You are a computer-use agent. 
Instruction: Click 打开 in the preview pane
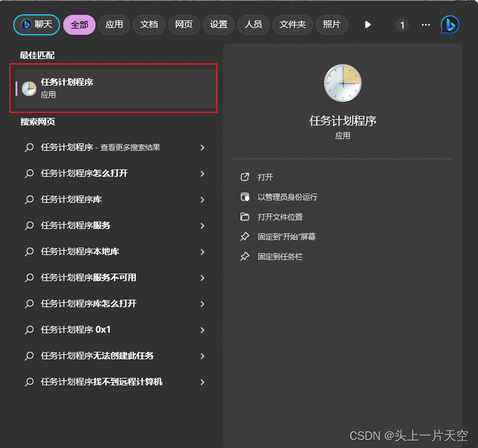[x=265, y=177]
